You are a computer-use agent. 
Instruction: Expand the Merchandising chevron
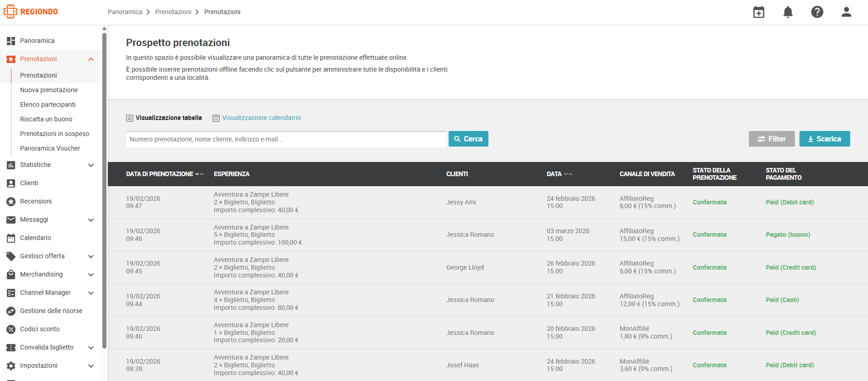(x=91, y=274)
